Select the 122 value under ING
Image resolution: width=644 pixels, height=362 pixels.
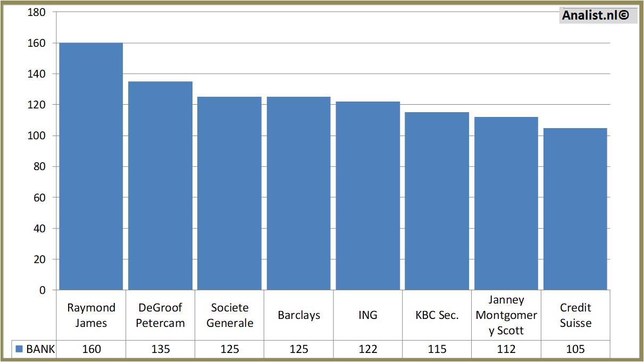tap(367, 349)
